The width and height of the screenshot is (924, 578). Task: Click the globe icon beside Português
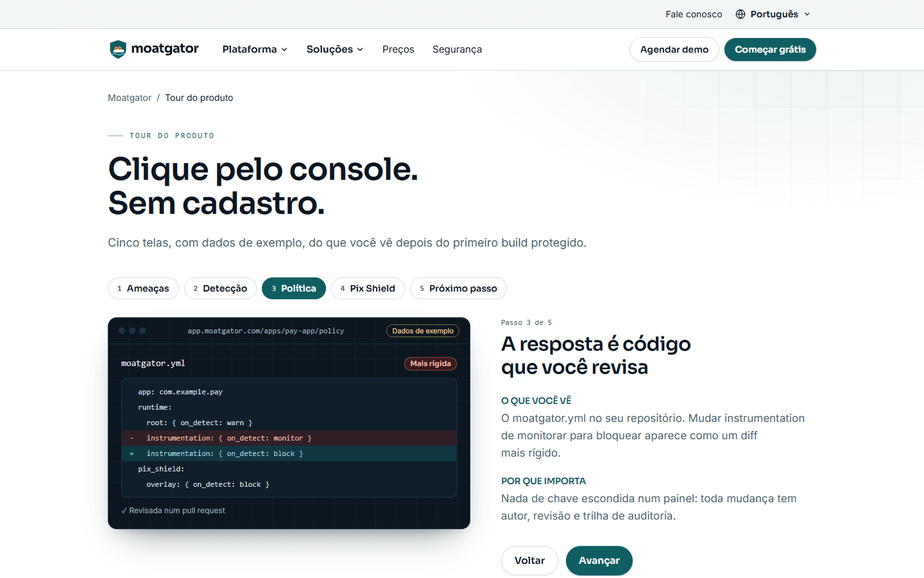740,14
